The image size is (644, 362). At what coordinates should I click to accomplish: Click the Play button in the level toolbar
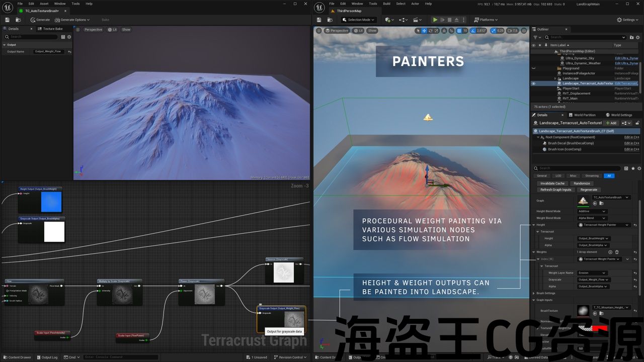tap(435, 20)
